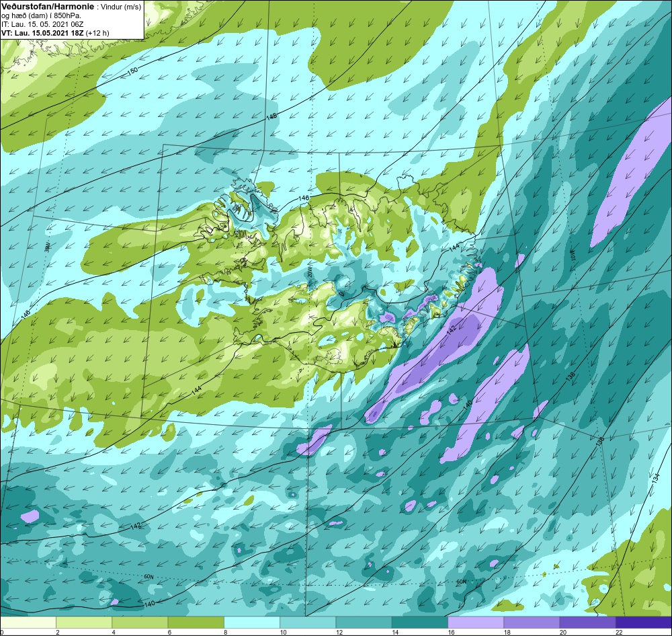Click the 18–20 m/s medium purple legend swatch
The width and height of the screenshot is (672, 636).
(532, 621)
